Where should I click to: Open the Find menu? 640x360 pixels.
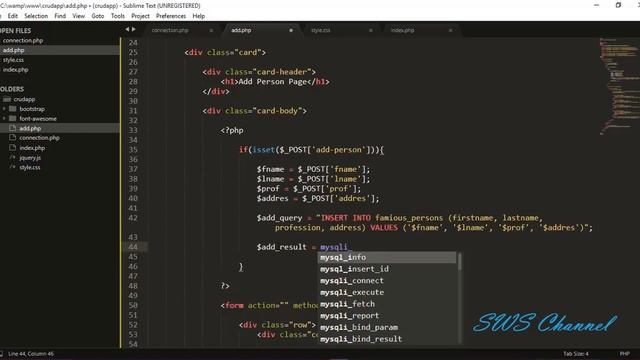pos(60,16)
